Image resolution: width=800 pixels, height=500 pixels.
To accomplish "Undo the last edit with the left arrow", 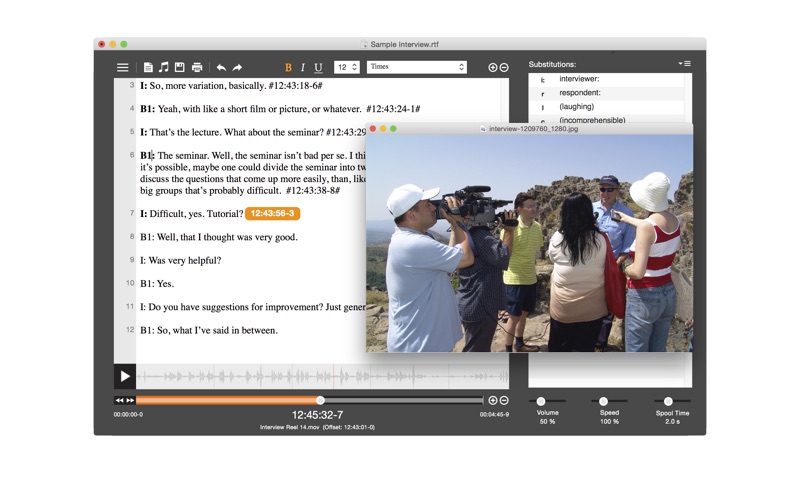I will tap(221, 67).
